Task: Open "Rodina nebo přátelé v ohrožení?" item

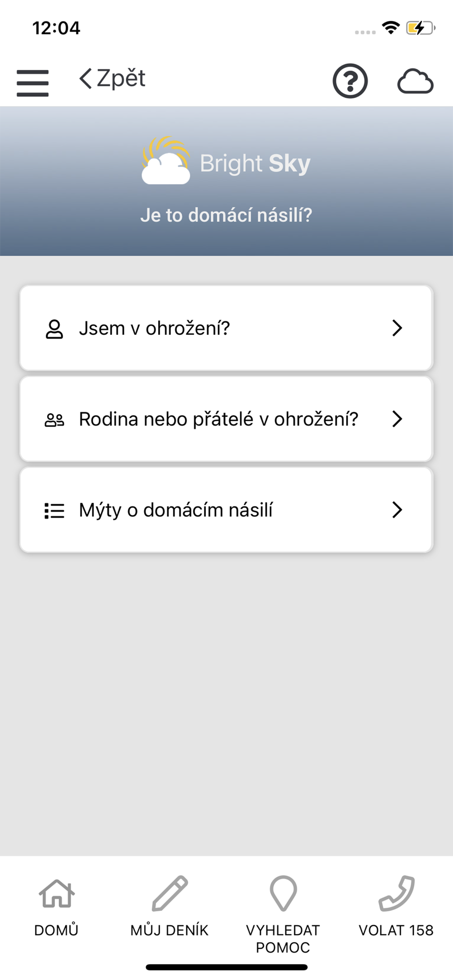Action: pos(219,419)
